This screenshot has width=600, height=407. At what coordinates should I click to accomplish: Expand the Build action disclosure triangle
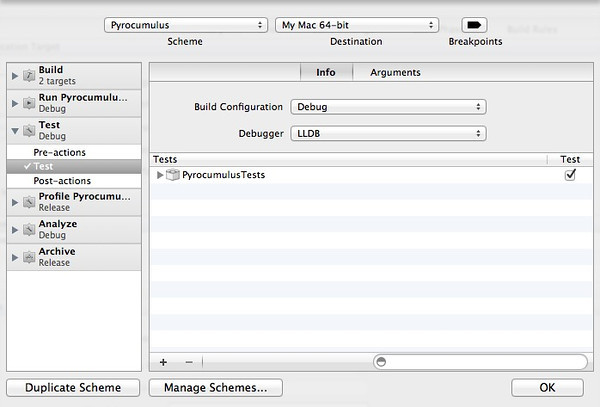coord(15,76)
